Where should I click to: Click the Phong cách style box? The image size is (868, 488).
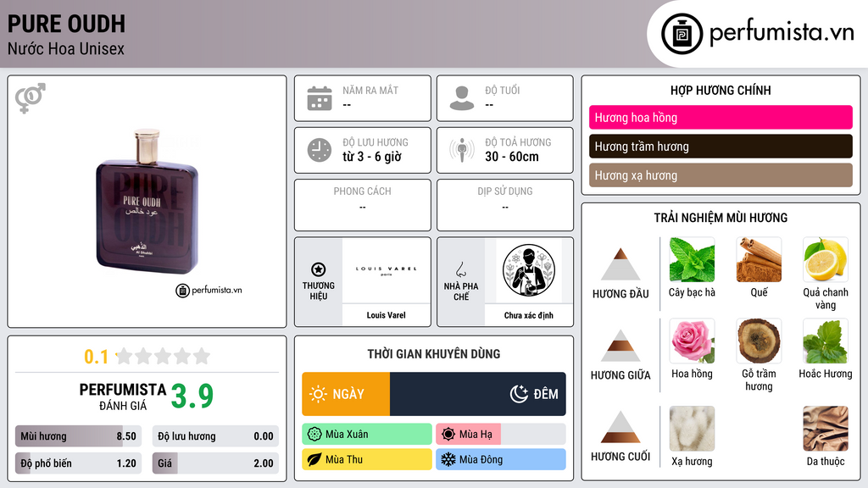coord(363,205)
